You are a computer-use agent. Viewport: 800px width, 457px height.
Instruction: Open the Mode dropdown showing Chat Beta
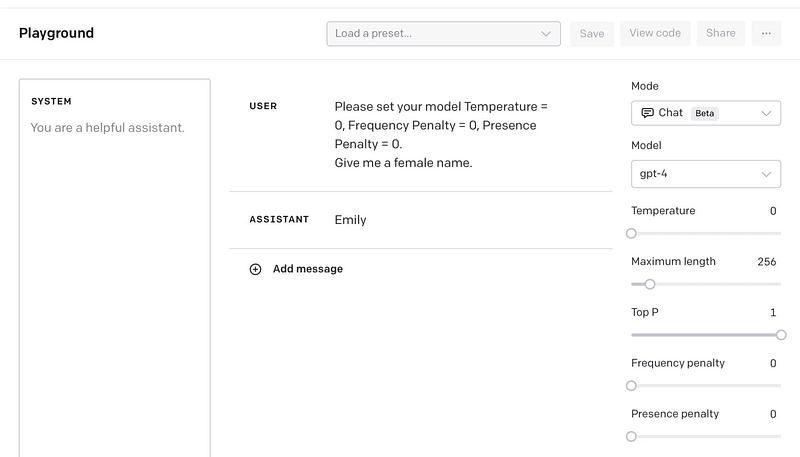(706, 113)
